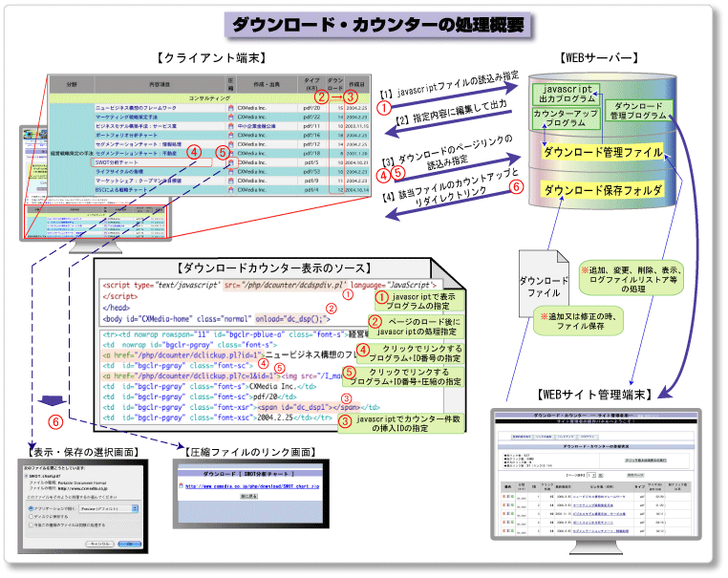Click compressed-file icon in ニュービジネス構想のフレームワーク row

pyautogui.click(x=231, y=107)
